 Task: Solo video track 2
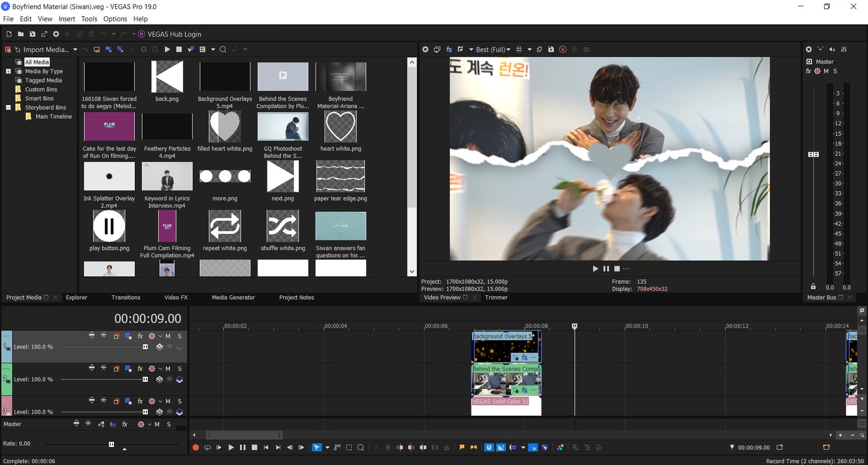179,368
